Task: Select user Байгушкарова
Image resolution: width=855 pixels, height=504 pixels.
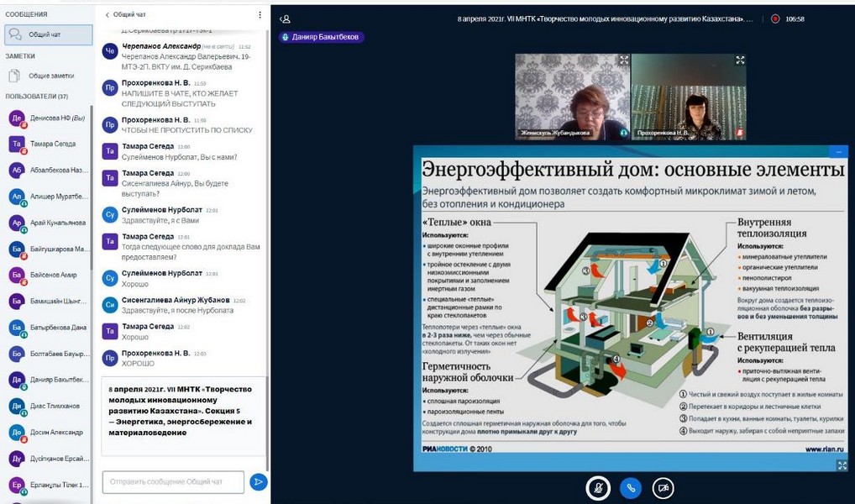Action: [x=47, y=249]
